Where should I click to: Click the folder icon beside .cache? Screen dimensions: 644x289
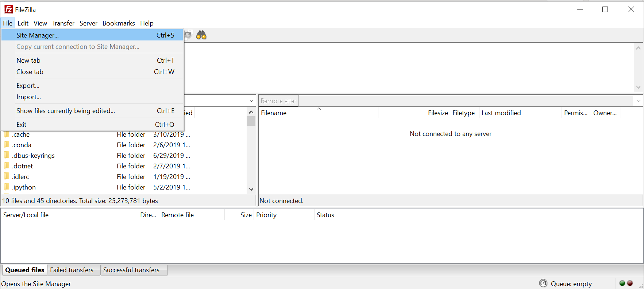[x=7, y=134]
